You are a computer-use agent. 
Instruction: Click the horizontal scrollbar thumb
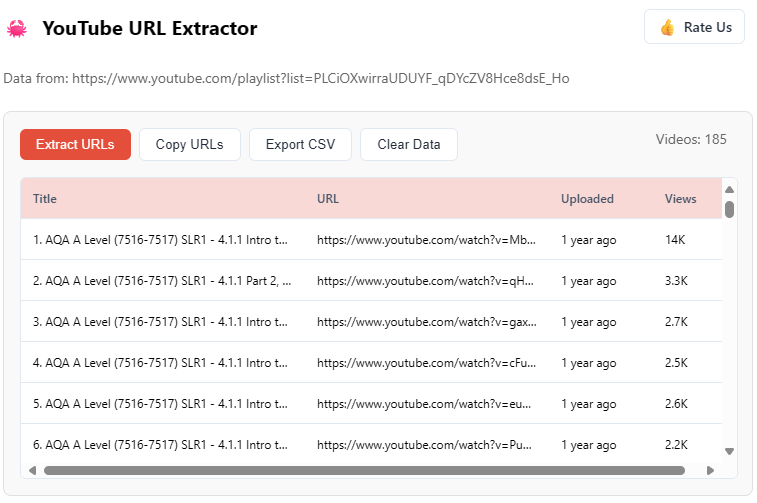(364, 470)
